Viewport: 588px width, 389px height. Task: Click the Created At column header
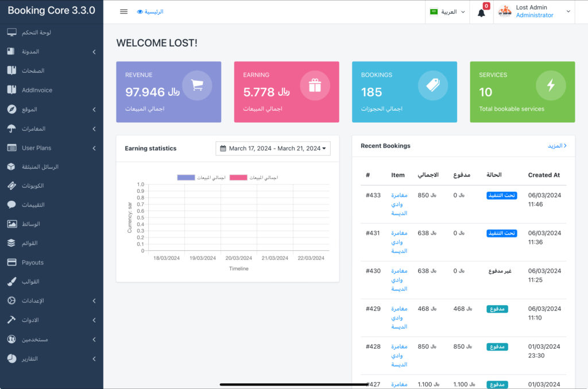pyautogui.click(x=544, y=175)
